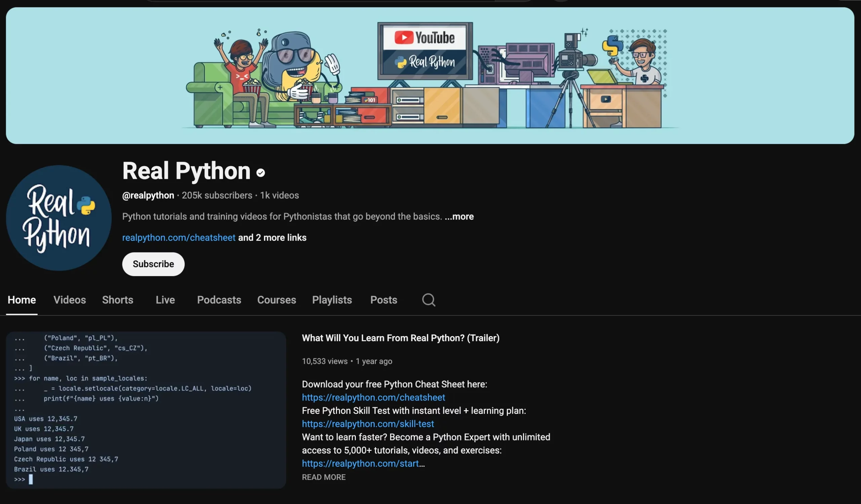Click the realpython.com/start link
The width and height of the screenshot is (861, 504).
(361, 463)
